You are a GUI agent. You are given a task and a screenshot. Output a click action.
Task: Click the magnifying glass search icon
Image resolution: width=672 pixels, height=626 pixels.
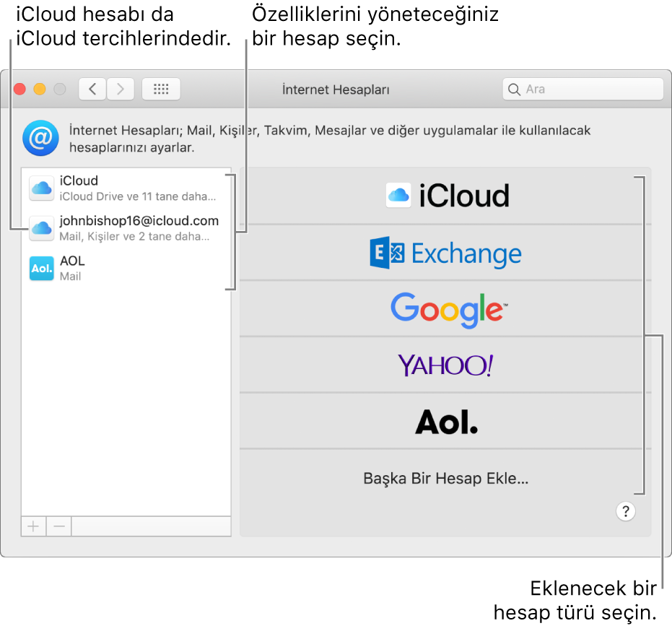coord(514,90)
